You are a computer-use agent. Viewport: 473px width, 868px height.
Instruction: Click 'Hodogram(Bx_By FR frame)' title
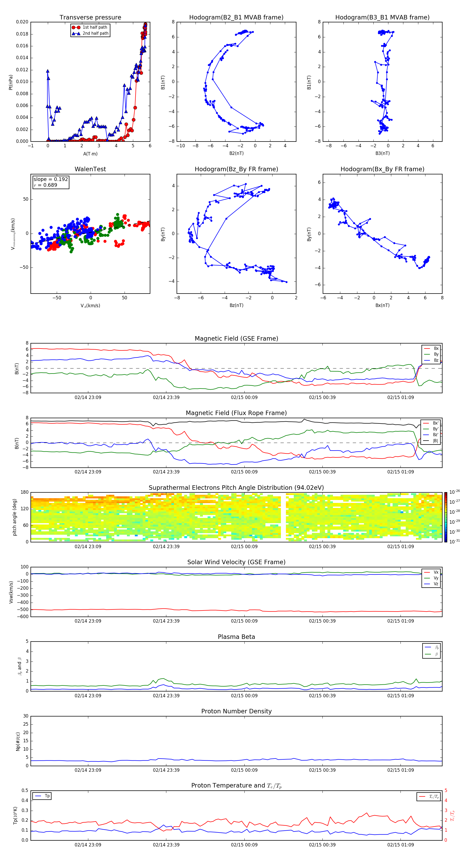(x=382, y=169)
